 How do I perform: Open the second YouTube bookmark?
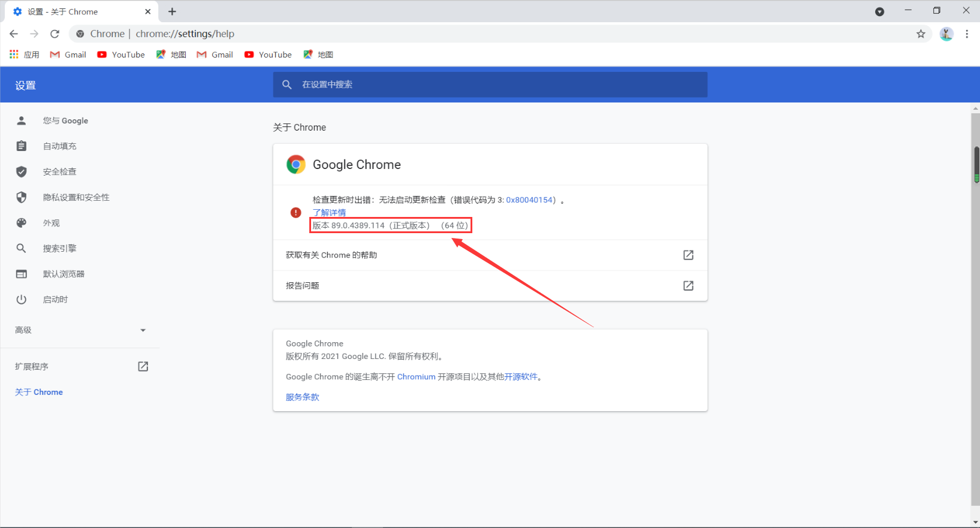[268, 55]
